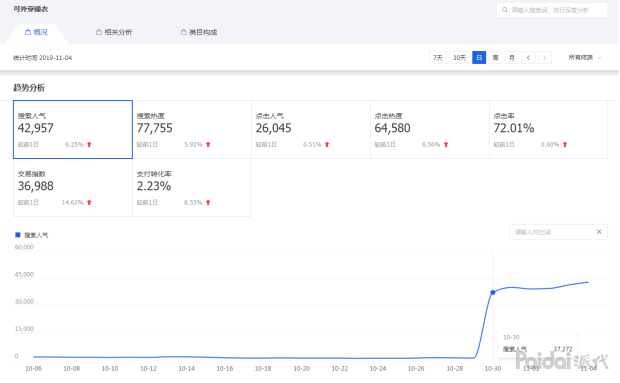
Task: Go to next date with right arrow
Action: 544,58
